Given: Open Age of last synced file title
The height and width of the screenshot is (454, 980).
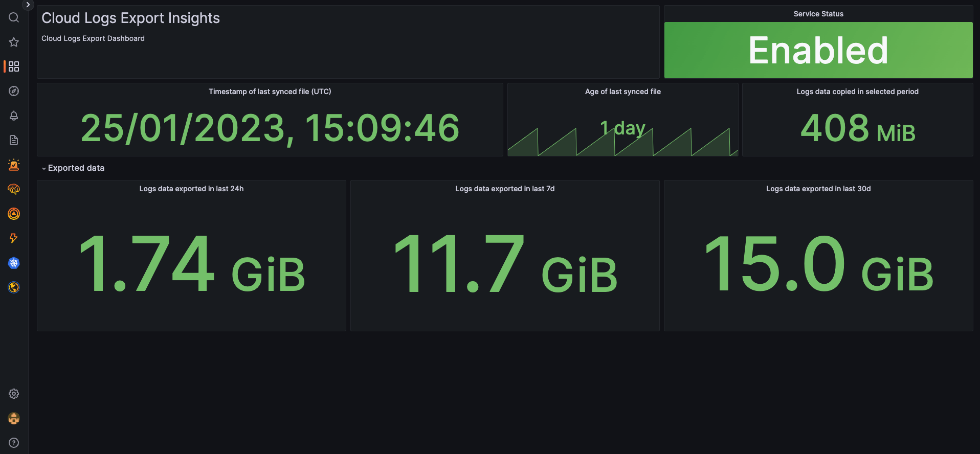Looking at the screenshot, I should coord(623,92).
